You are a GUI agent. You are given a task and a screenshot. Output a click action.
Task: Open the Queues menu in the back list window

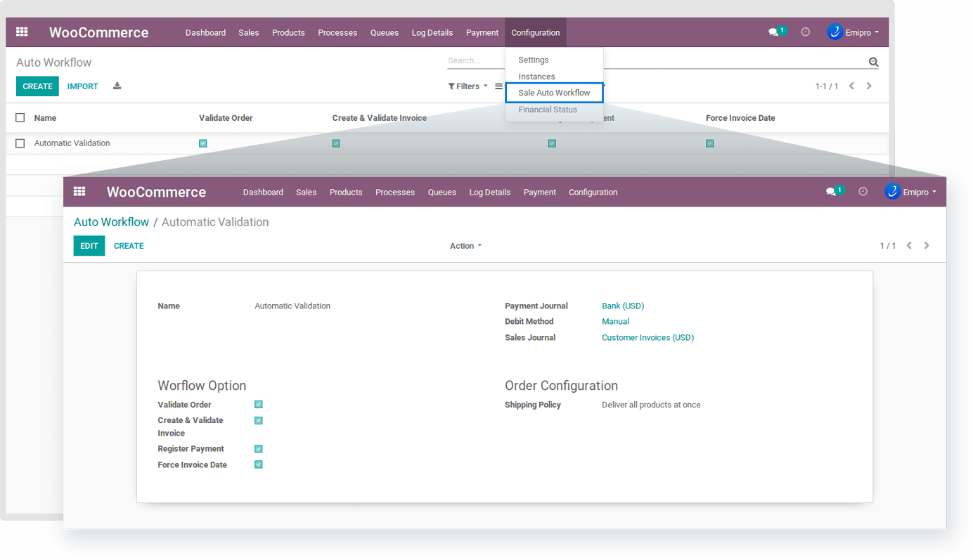(385, 32)
